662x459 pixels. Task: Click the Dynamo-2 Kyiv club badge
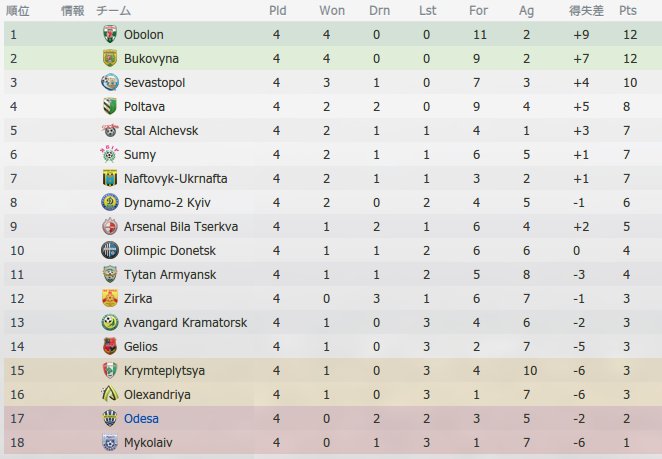[x=110, y=202]
